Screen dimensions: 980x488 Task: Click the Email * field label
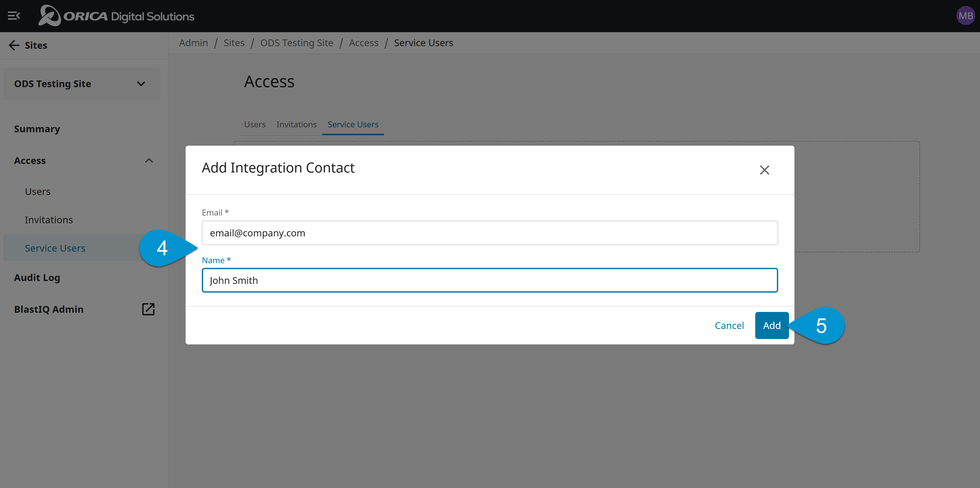(x=215, y=213)
